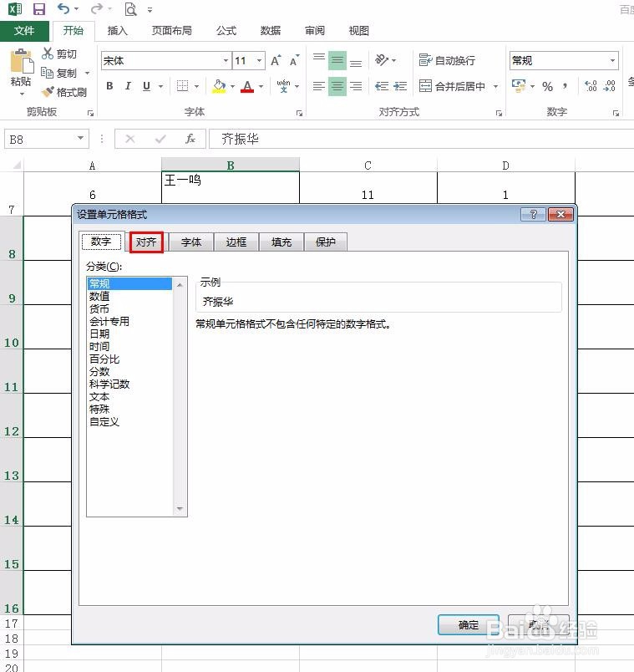
Task: Click Decrease Font Size icon
Action: 294,61
